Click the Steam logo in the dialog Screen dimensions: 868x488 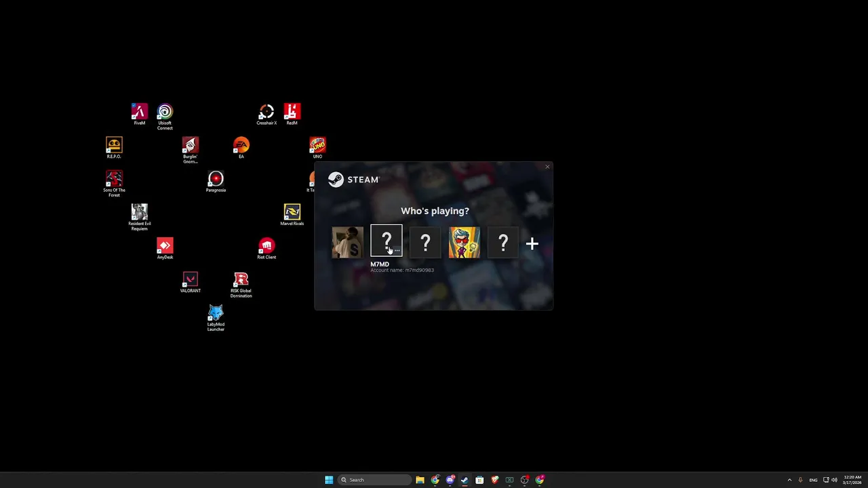coord(353,180)
